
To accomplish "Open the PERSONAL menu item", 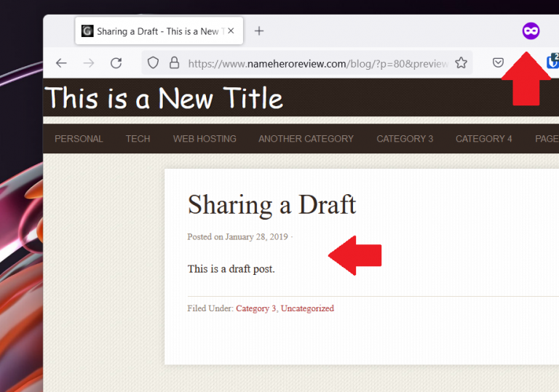I will (79, 139).
